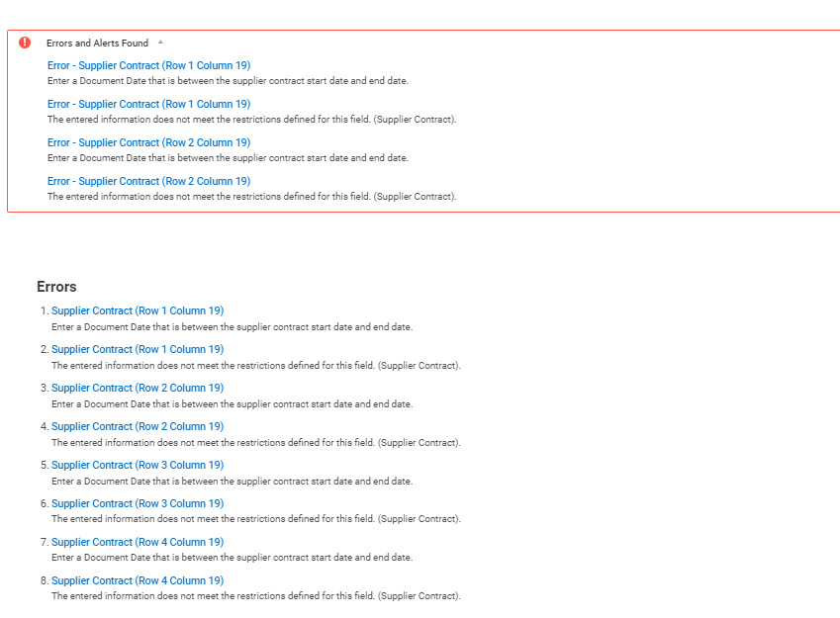Click restrictions message under second alert Row 2 error
The width and height of the screenshot is (840, 618).
[251, 197]
